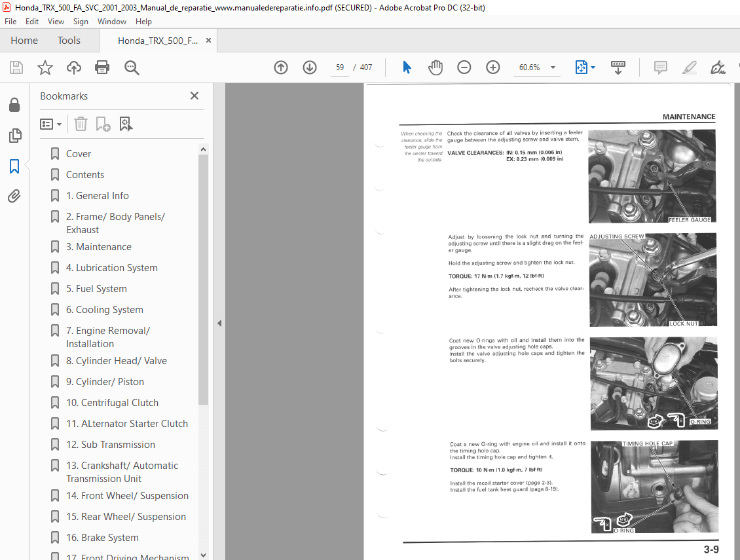The height and width of the screenshot is (560, 740).
Task: Click the Save file icon
Action: click(16, 67)
